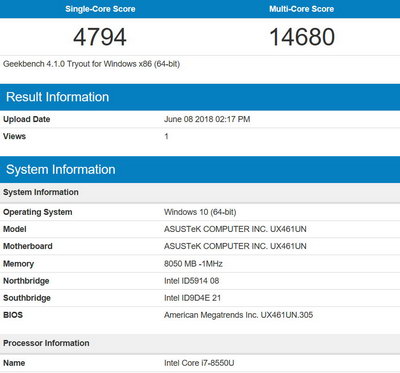Select the Intel Core i7-8550U value
The image size is (400, 373).
pyautogui.click(x=199, y=363)
